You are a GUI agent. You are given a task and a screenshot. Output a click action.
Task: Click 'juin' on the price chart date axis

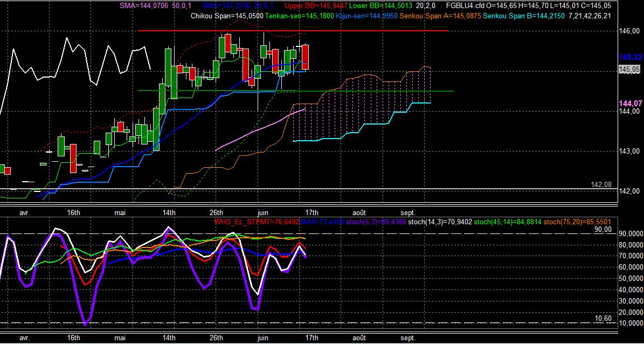(262, 212)
